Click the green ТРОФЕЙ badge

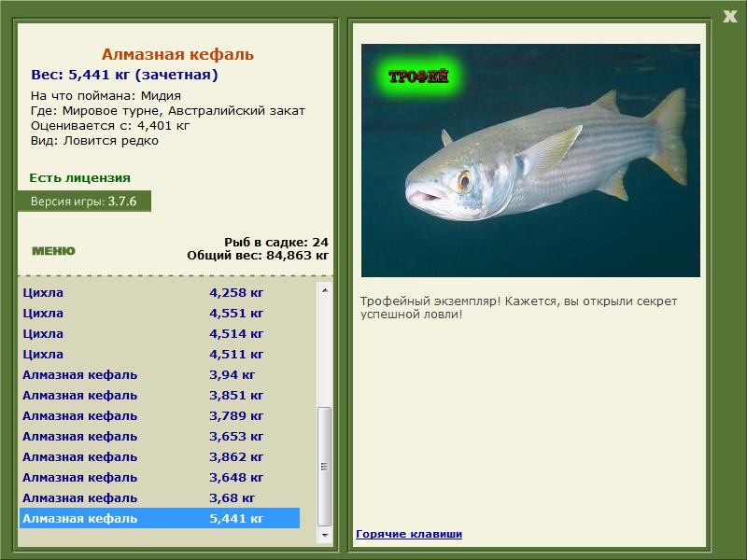pyautogui.click(x=418, y=77)
